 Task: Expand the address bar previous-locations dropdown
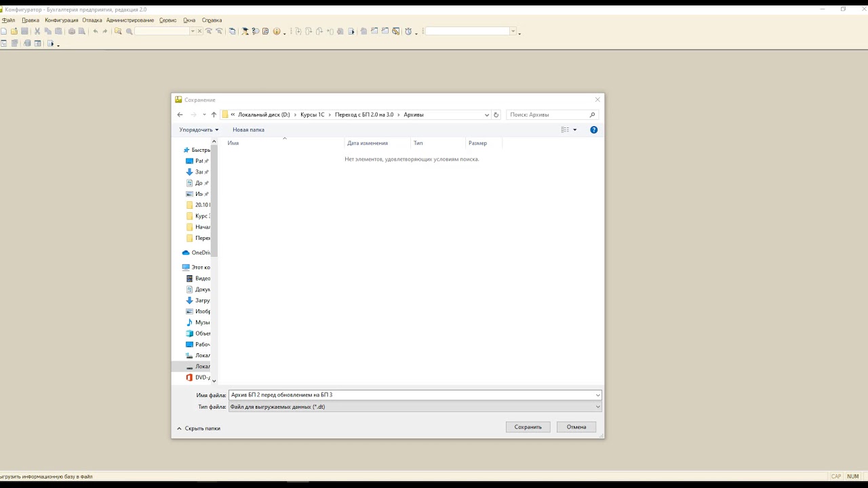(486, 115)
